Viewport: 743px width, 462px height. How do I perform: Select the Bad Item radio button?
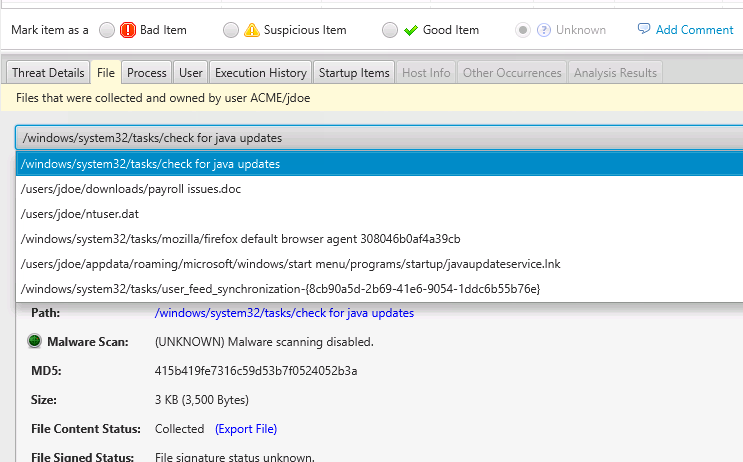tap(107, 30)
